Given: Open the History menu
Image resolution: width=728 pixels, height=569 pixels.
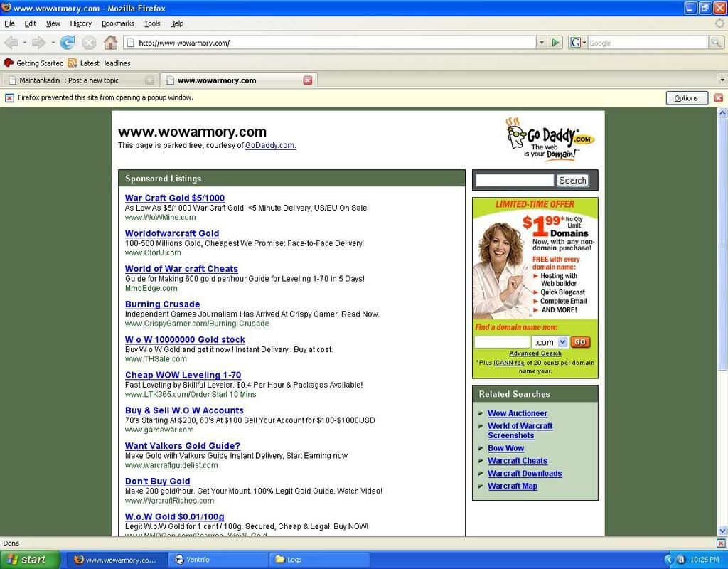Looking at the screenshot, I should pyautogui.click(x=81, y=23).
